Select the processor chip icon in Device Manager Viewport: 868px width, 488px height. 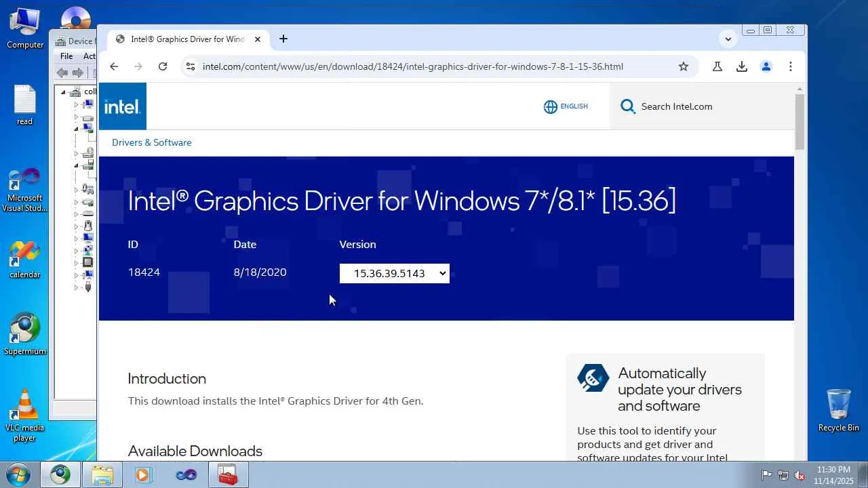pyautogui.click(x=87, y=262)
